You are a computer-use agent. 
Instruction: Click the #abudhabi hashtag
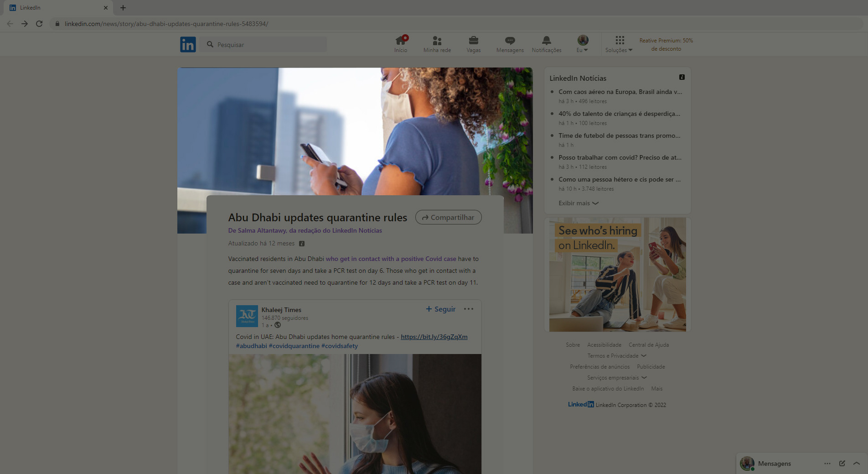[x=251, y=346]
